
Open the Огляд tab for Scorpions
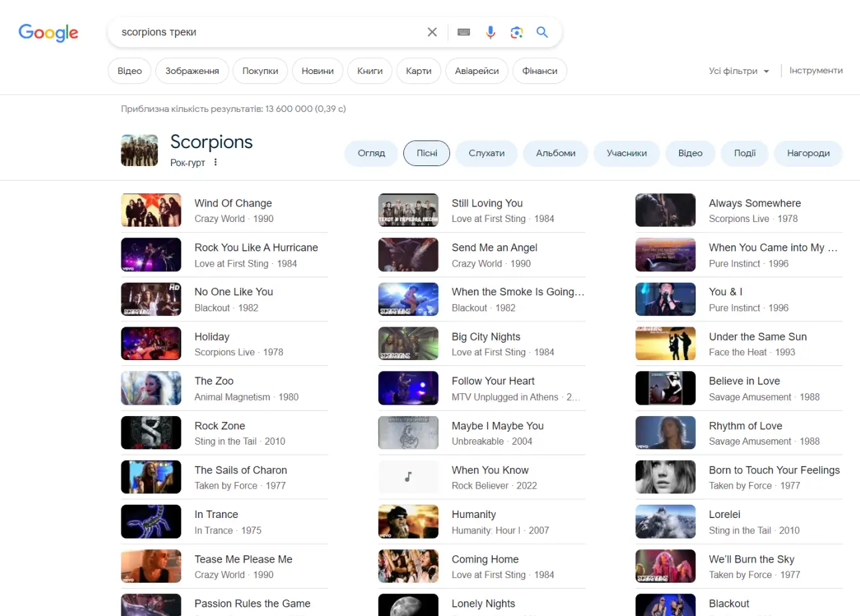coord(371,153)
